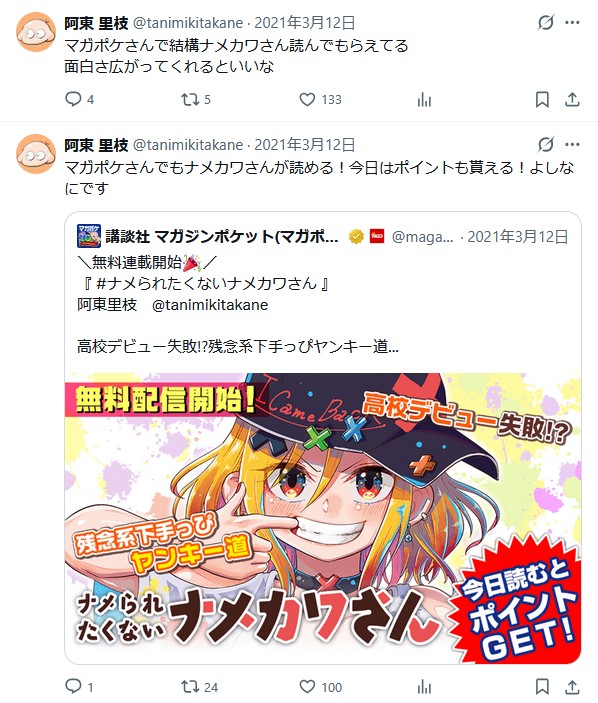Share the first tweet
This screenshot has height=703, width=598.
[572, 100]
